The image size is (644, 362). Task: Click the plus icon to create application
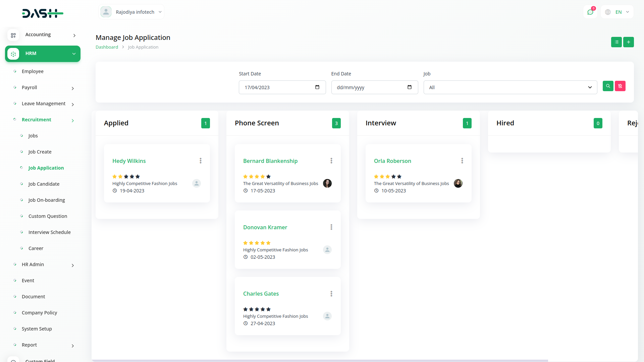click(628, 42)
